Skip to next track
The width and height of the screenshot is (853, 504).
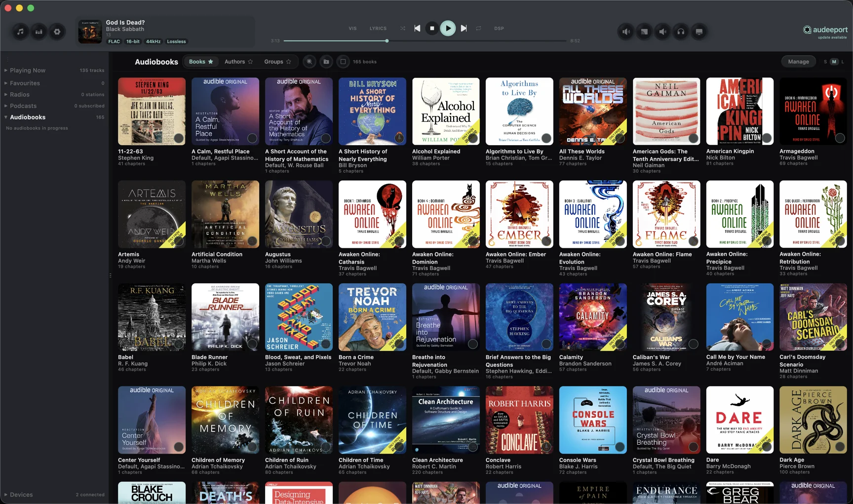coord(464,29)
